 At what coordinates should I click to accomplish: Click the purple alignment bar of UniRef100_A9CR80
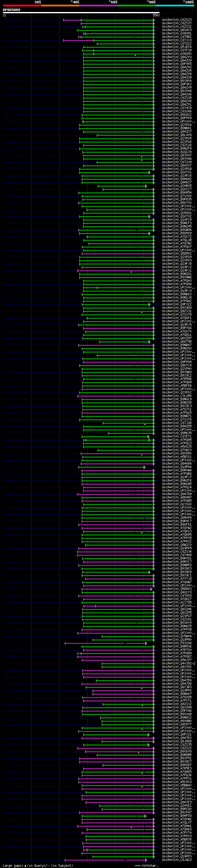pos(118,454)
